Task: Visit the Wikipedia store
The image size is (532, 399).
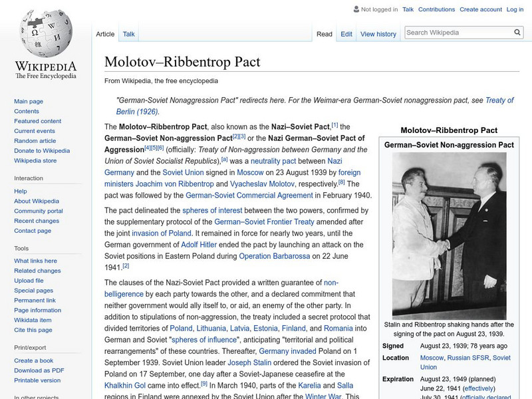Action: click(35, 160)
